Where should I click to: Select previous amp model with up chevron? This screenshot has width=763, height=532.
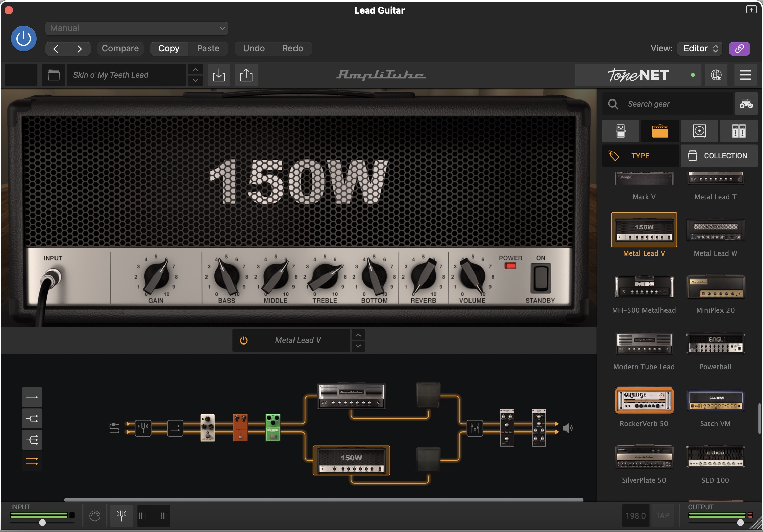pos(358,335)
